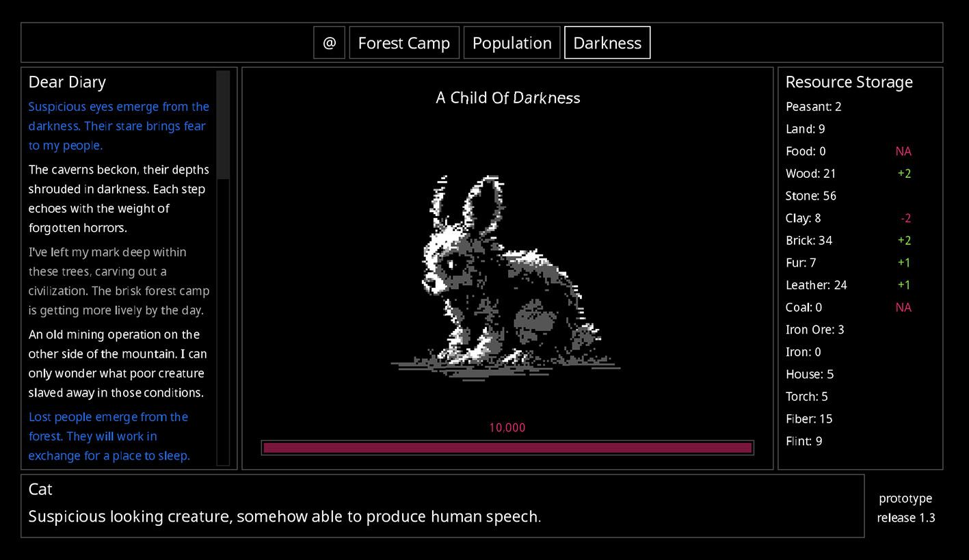Click the caverns beckon diary entry
Image resolution: width=969 pixels, height=560 pixels.
[119, 198]
